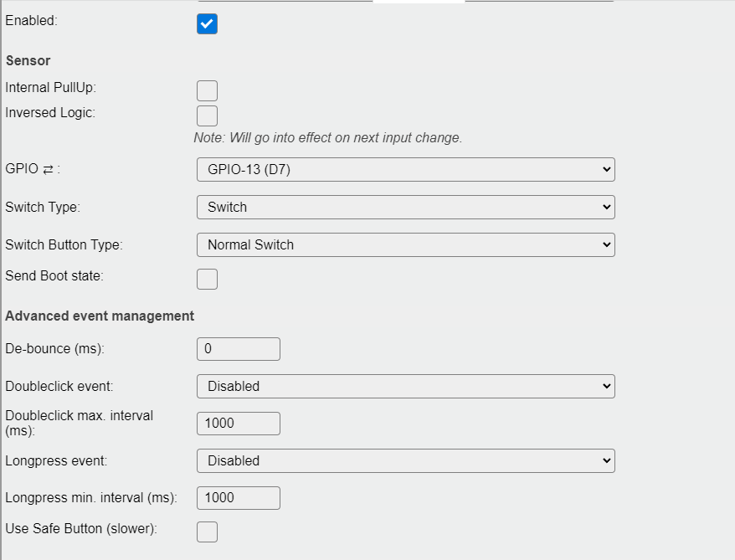The height and width of the screenshot is (560, 735).
Task: Check the Send Boot state box
Action: pyautogui.click(x=207, y=279)
